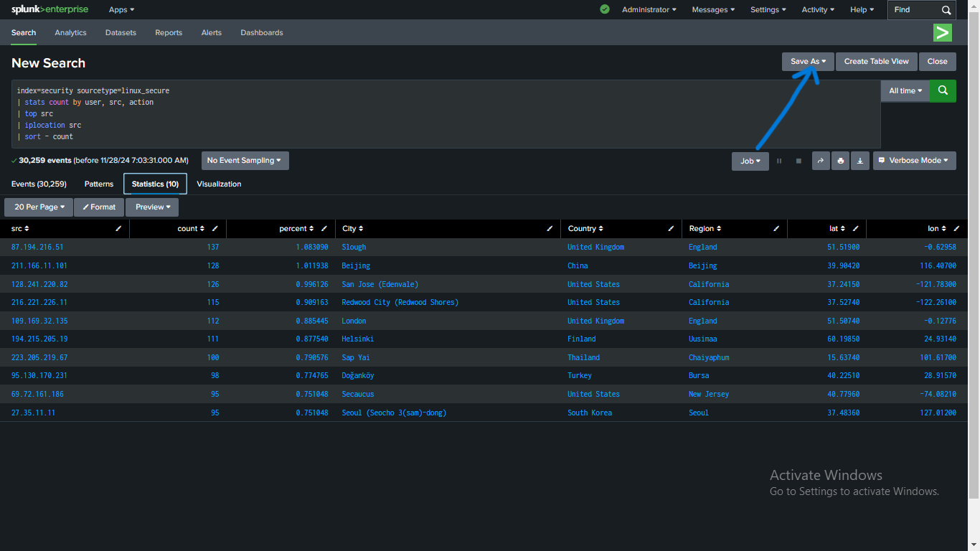Share the job via the share icon
980x551 pixels.
pos(820,161)
